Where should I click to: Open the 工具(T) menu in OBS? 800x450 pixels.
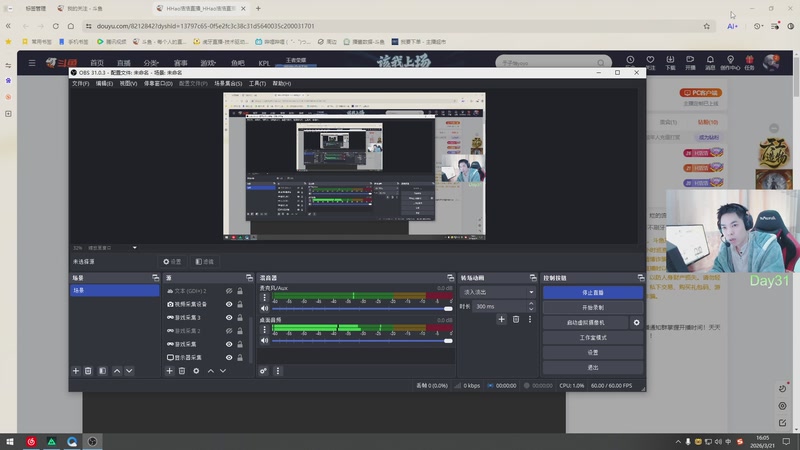257,83
